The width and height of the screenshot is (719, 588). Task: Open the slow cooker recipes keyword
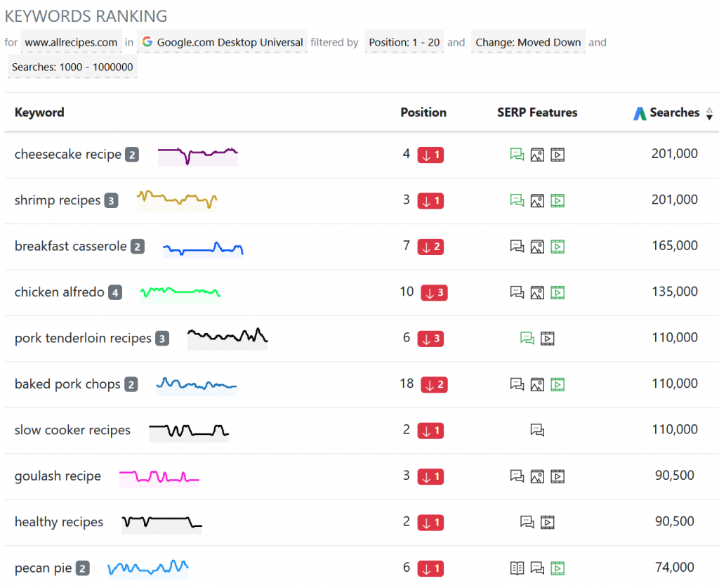pyautogui.click(x=72, y=430)
